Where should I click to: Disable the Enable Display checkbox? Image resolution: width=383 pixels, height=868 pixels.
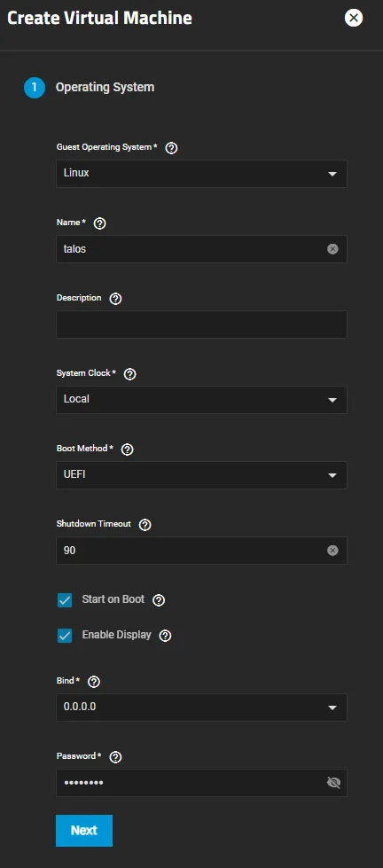(x=65, y=636)
